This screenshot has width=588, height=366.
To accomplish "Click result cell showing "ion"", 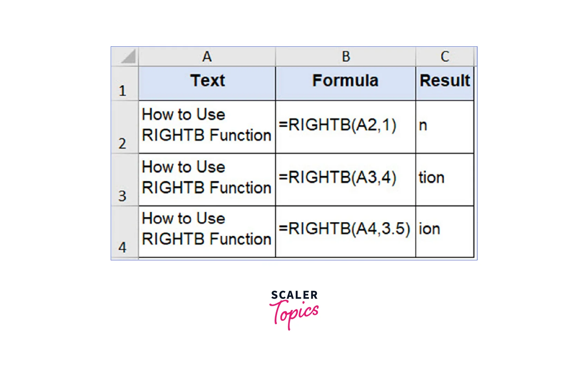I will (445, 232).
